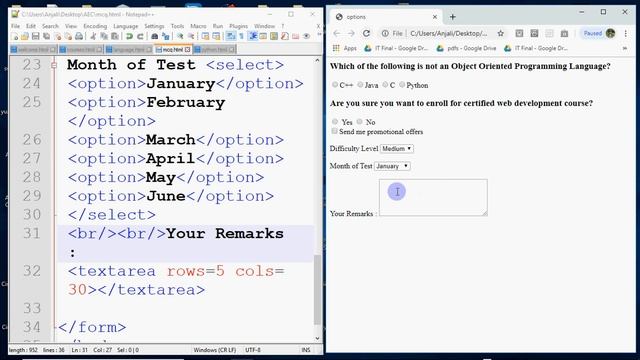Undo with the green arrow icon
Screen dimensions: 640x360
(x=129, y=37)
